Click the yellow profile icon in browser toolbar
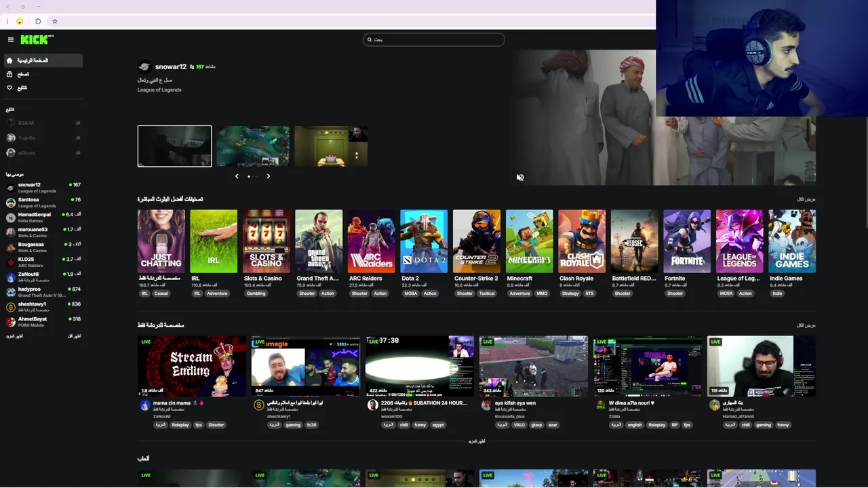 point(20,22)
